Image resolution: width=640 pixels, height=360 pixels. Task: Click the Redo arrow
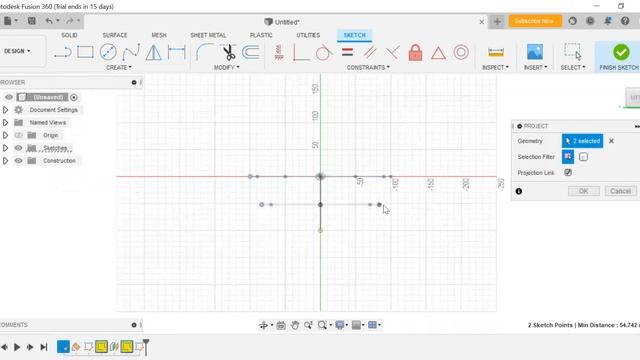[x=70, y=21]
